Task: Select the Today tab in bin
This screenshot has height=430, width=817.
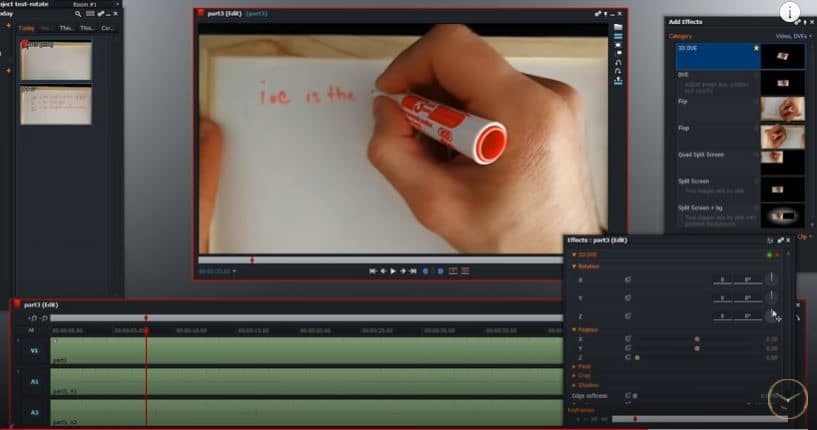Action: [27, 28]
